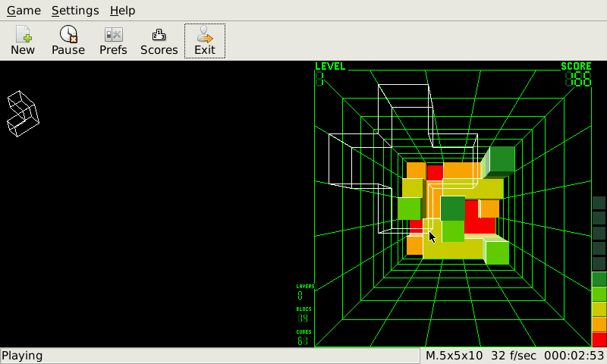Click the red layer color swatch

599,340
